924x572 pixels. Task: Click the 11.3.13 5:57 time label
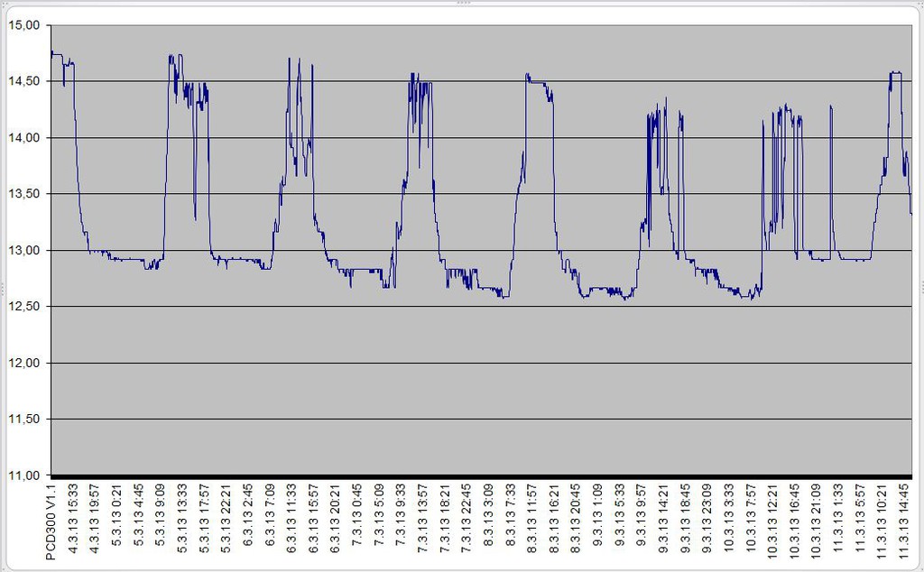pyautogui.click(x=859, y=519)
